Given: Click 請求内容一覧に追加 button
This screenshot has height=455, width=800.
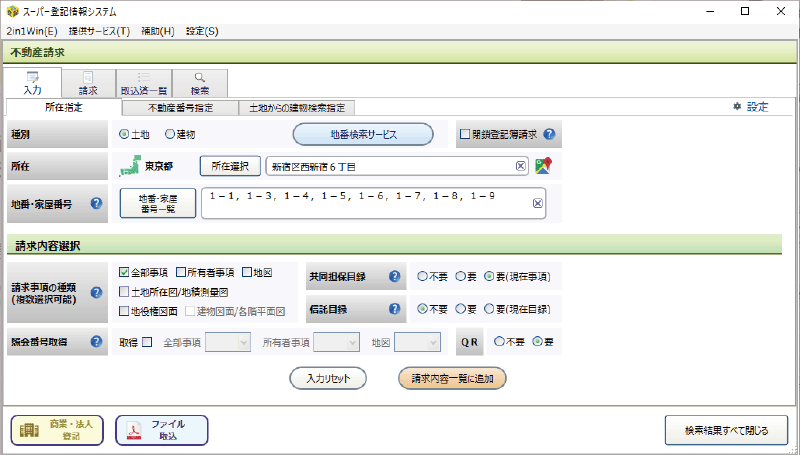Looking at the screenshot, I should [x=452, y=378].
